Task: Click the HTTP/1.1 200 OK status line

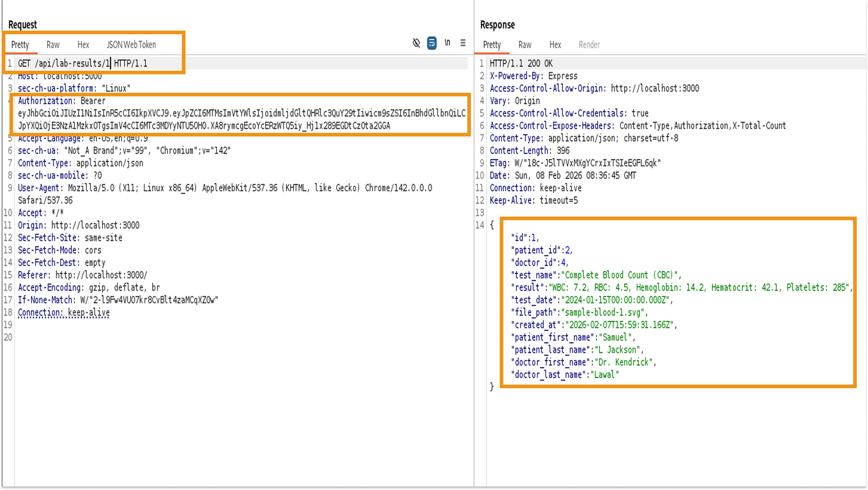Action: pos(521,64)
